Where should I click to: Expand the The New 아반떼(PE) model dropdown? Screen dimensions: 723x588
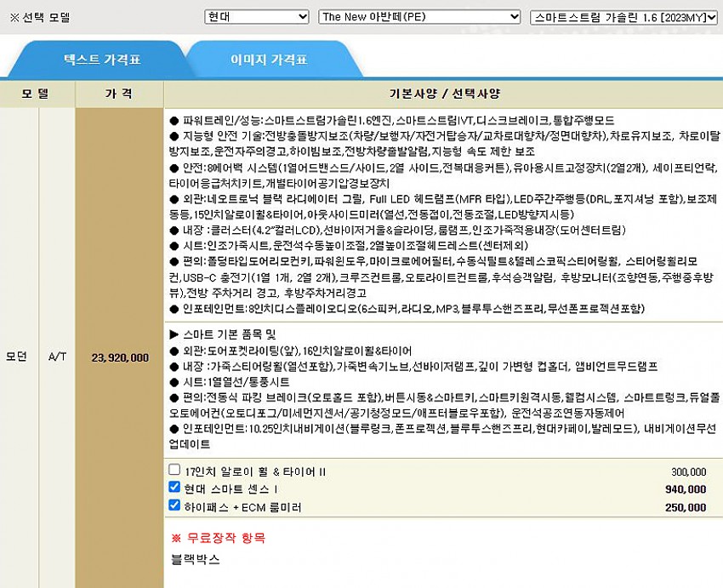(x=418, y=17)
